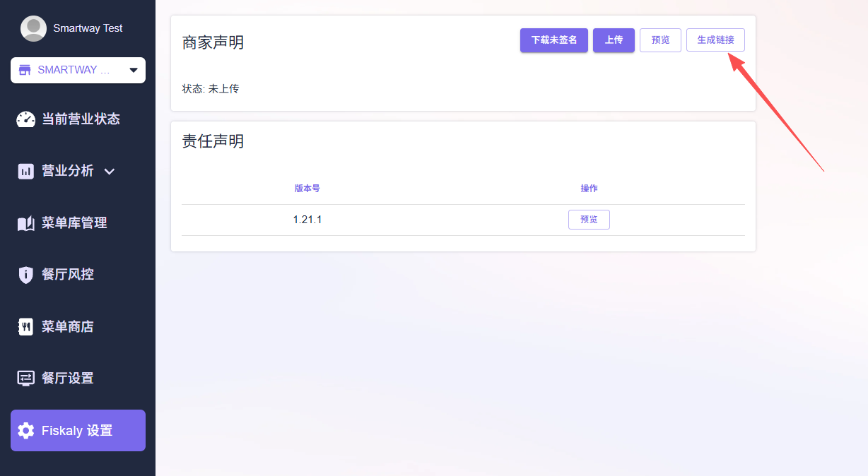Viewport: 868px width, 476px height.
Task: Click the monitor icon for 餐厅设置
Action: [26, 379]
